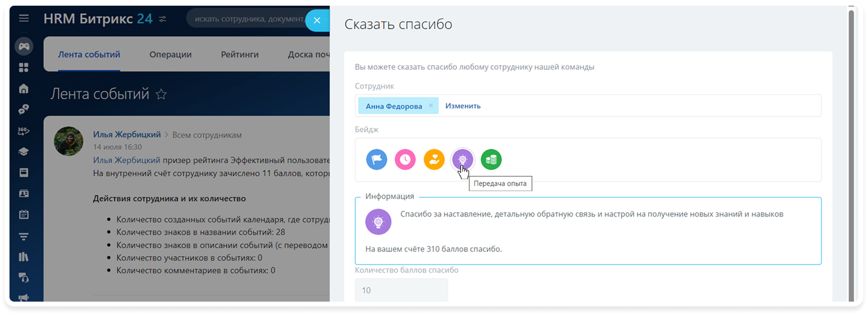Open the graduation cap training icon
The image size is (868, 315).
coord(24,152)
